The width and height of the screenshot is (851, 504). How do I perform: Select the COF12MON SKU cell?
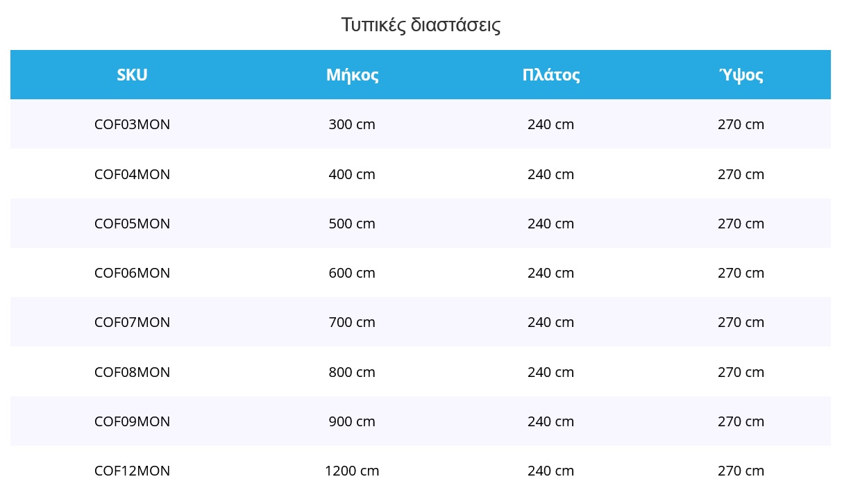point(132,471)
